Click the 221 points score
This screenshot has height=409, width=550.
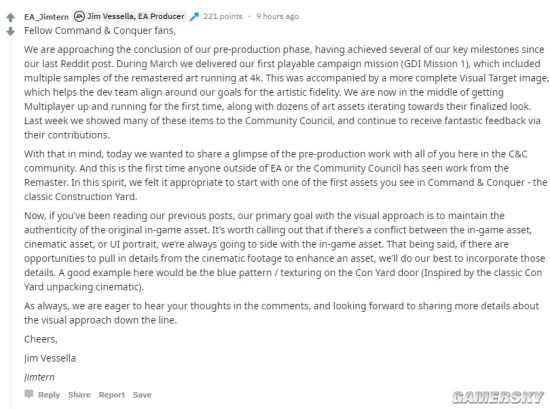pyautogui.click(x=223, y=16)
